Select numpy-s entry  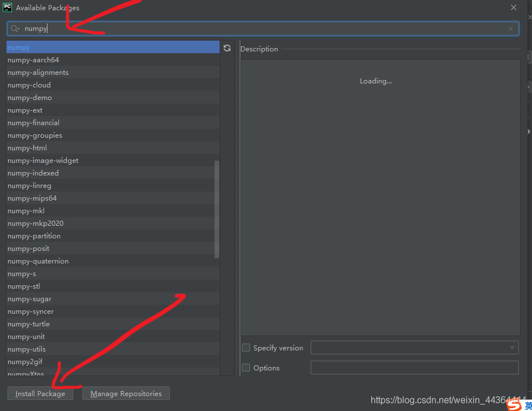(x=113, y=274)
